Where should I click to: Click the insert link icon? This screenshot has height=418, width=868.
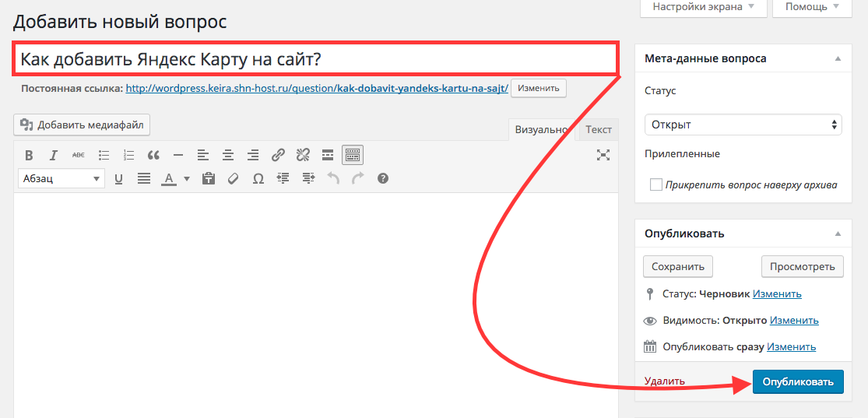[x=278, y=155]
